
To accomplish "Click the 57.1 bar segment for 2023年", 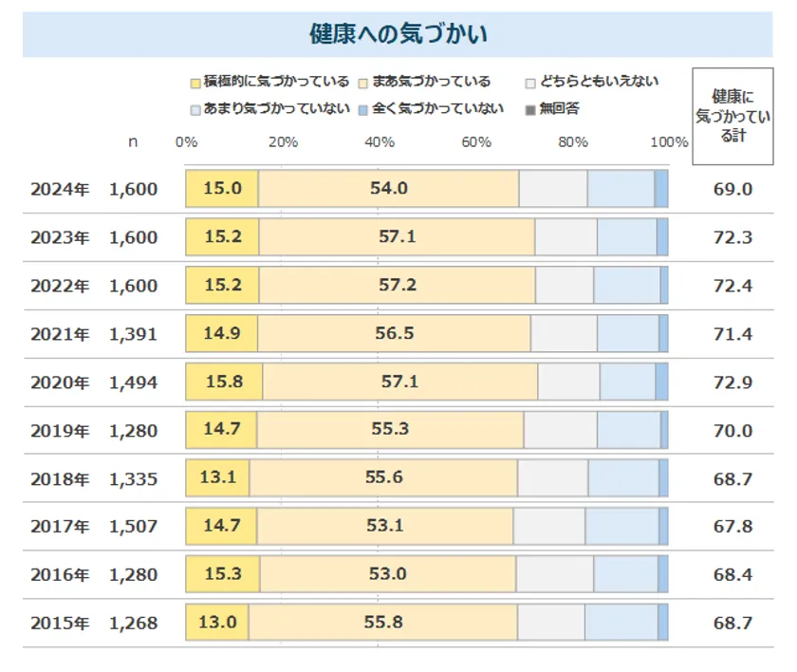I will pyautogui.click(x=397, y=236).
